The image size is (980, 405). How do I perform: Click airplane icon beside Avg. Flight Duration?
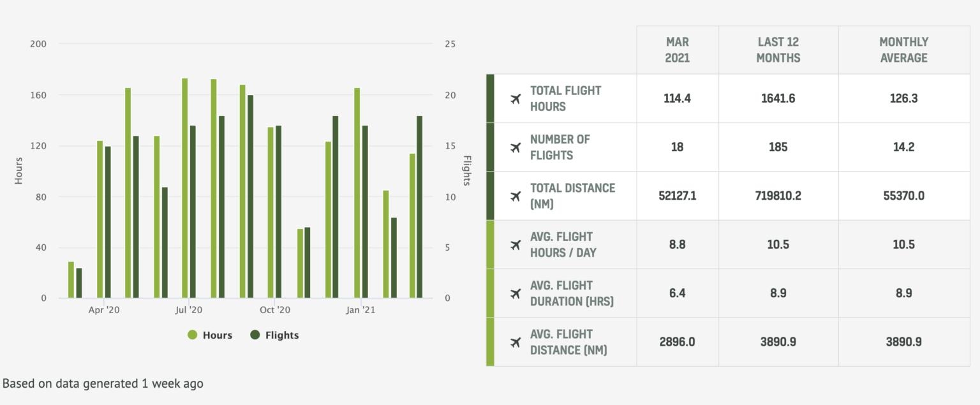(x=516, y=293)
